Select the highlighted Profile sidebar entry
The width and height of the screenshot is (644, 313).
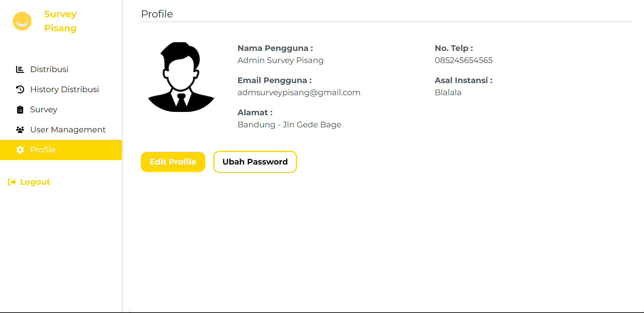click(x=43, y=150)
